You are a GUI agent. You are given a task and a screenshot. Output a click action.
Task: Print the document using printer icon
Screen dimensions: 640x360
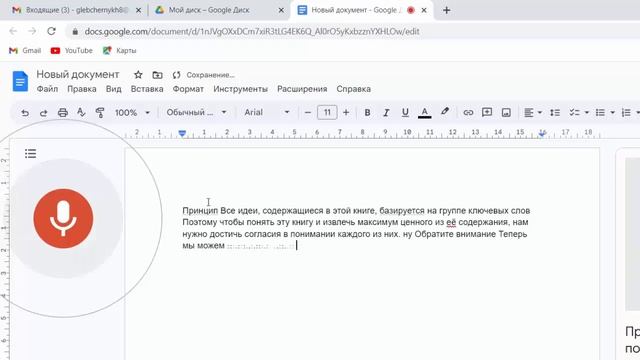click(62, 113)
